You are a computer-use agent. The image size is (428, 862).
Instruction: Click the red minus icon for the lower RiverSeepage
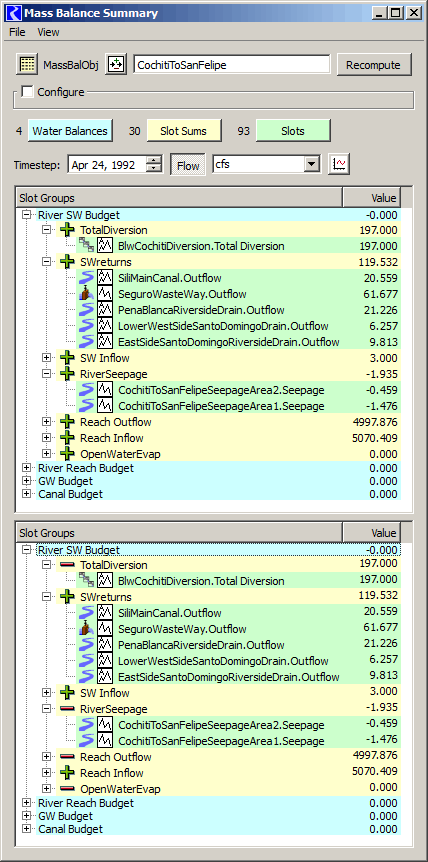67,709
